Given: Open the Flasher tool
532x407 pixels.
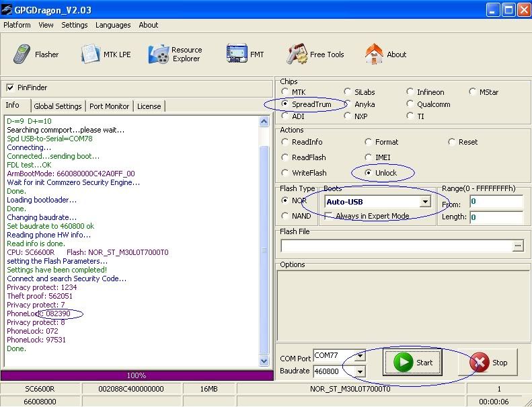Looking at the screenshot, I should tap(36, 54).
